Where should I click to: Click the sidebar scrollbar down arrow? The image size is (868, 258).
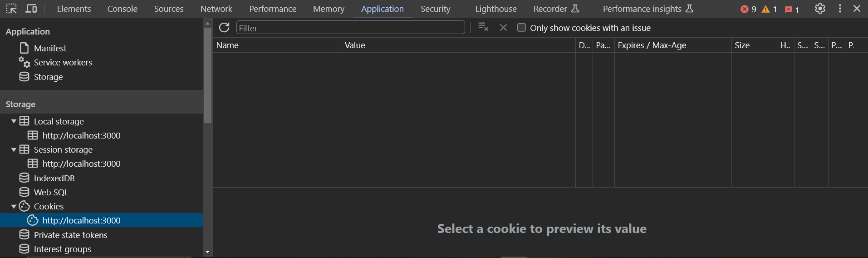point(207,252)
